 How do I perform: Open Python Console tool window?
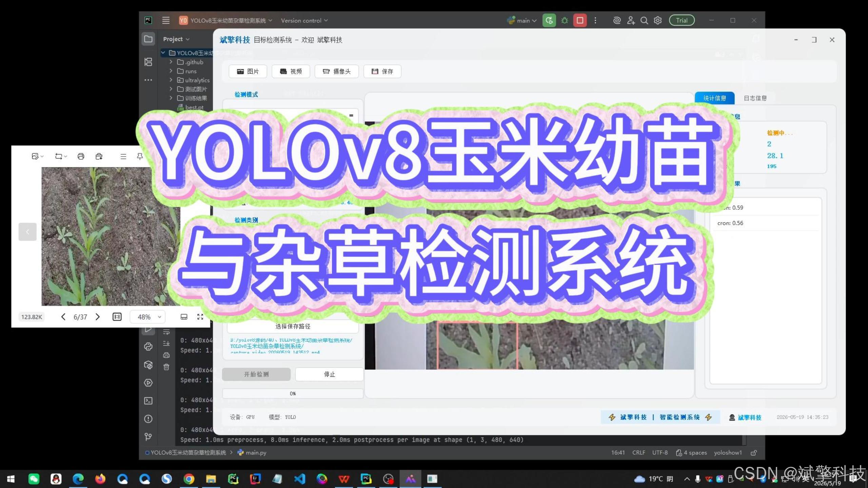[x=148, y=347]
